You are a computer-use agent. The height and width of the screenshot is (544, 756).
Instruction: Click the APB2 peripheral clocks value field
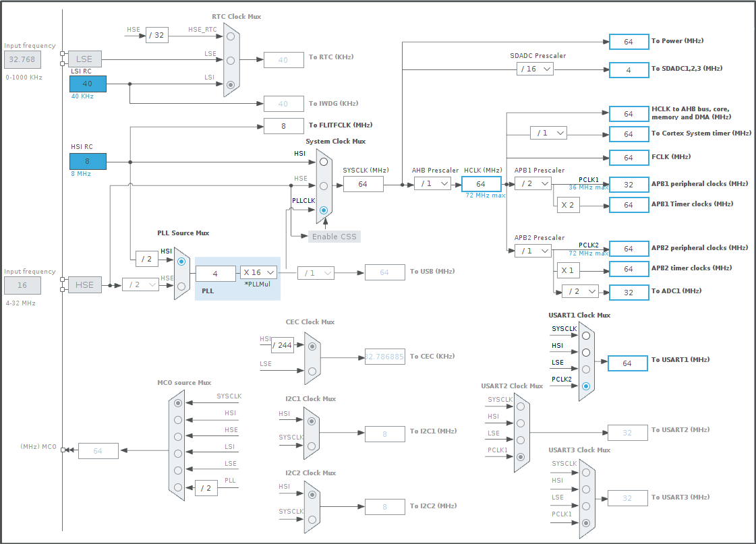click(629, 249)
